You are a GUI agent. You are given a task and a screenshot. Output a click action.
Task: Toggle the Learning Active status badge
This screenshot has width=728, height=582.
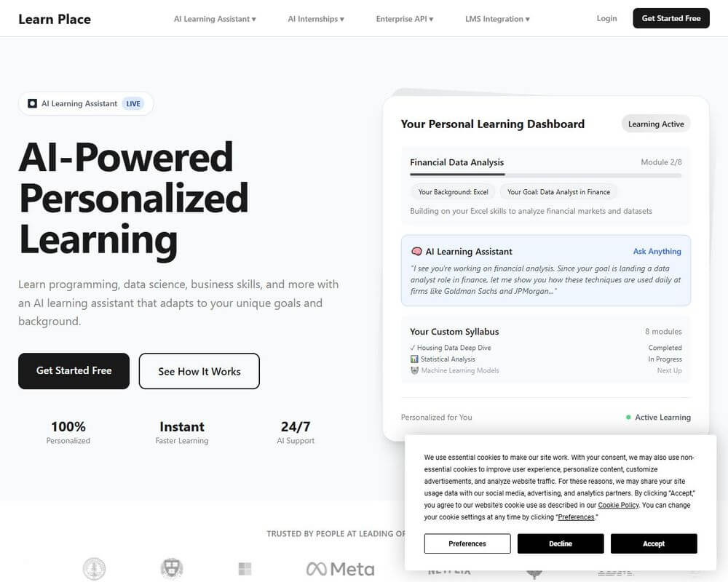click(655, 124)
